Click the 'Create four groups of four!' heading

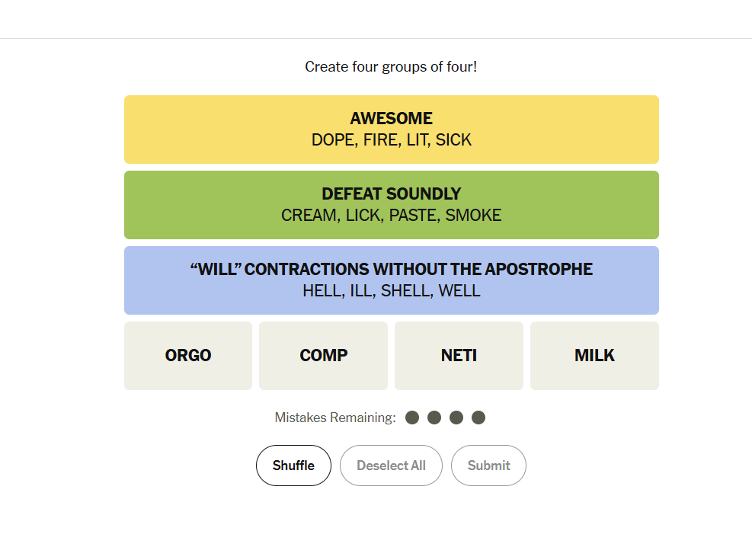[392, 66]
